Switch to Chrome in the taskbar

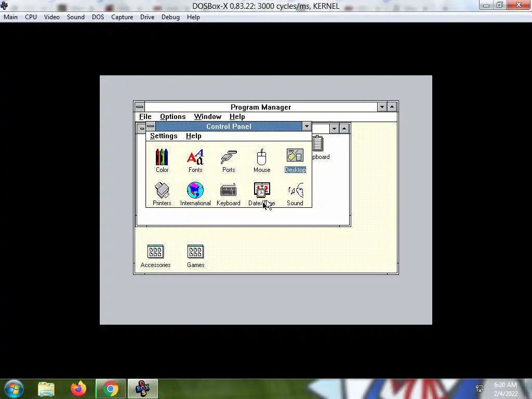point(111,389)
